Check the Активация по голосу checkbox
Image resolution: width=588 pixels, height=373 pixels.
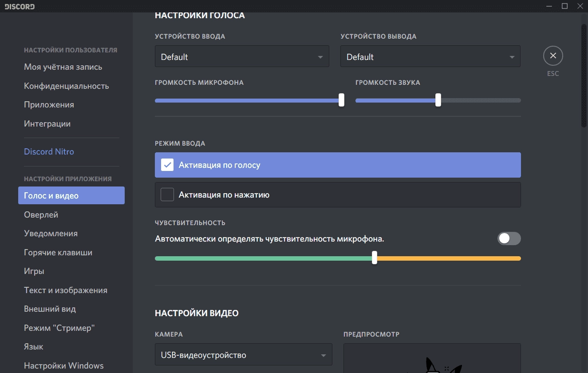click(x=167, y=165)
